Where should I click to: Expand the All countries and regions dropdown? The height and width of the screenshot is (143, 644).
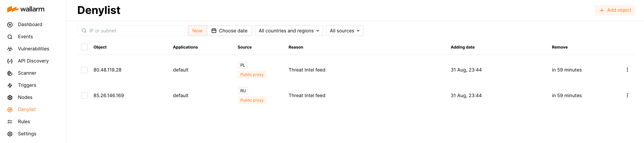(289, 31)
